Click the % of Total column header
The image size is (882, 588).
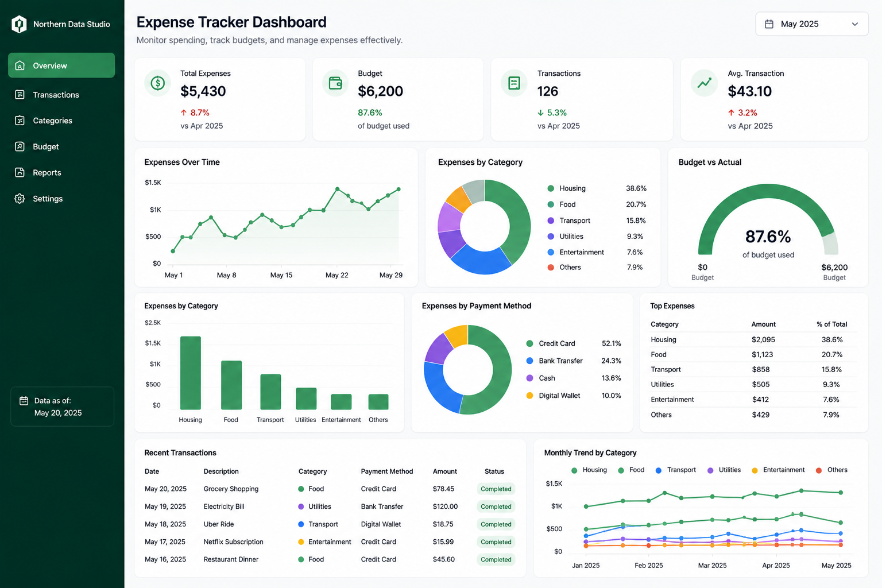coord(831,324)
